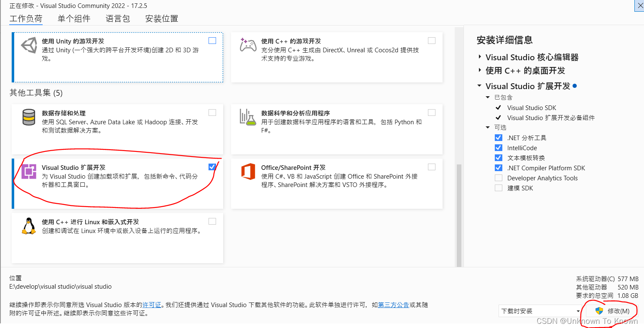This screenshot has height=328, width=644.
Task: Check the C++ Linux embedded development workload
Action: point(212,221)
